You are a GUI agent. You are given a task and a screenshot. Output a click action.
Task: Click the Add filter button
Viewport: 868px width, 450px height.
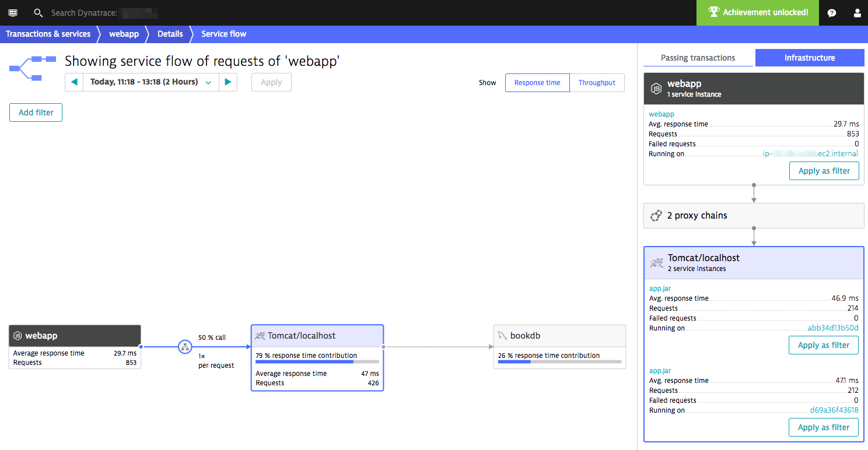pyautogui.click(x=36, y=112)
